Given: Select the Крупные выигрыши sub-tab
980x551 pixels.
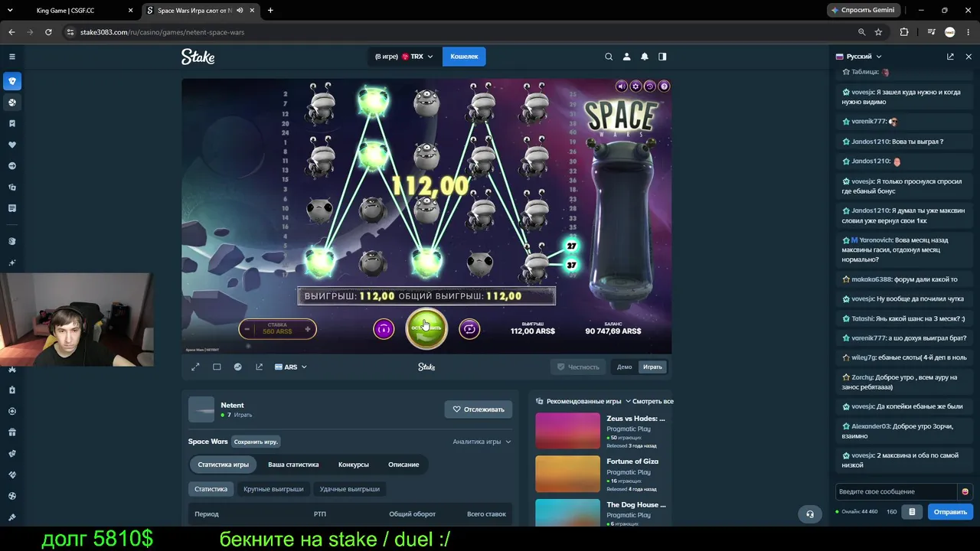Looking at the screenshot, I should [273, 489].
